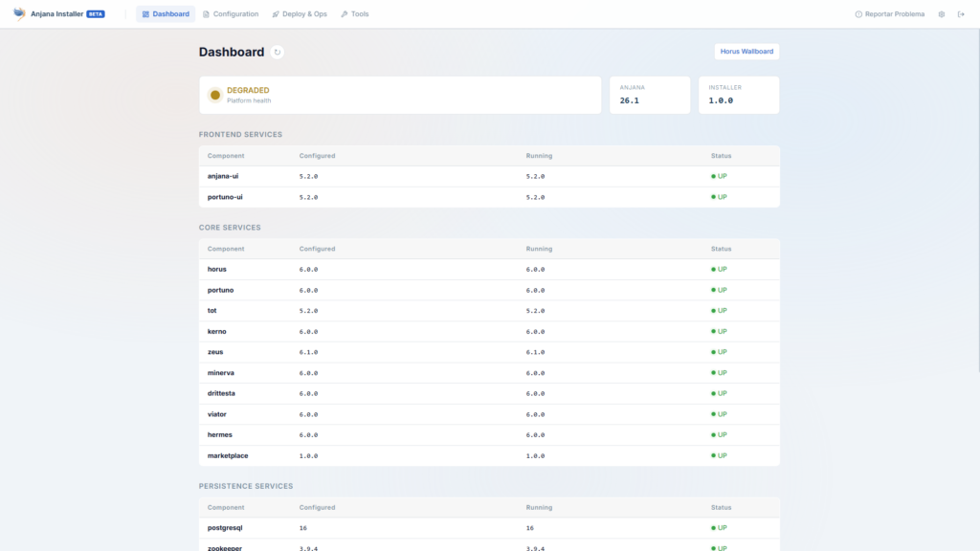The width and height of the screenshot is (980, 551).
Task: Click the INSTALLER version card
Action: point(739,95)
